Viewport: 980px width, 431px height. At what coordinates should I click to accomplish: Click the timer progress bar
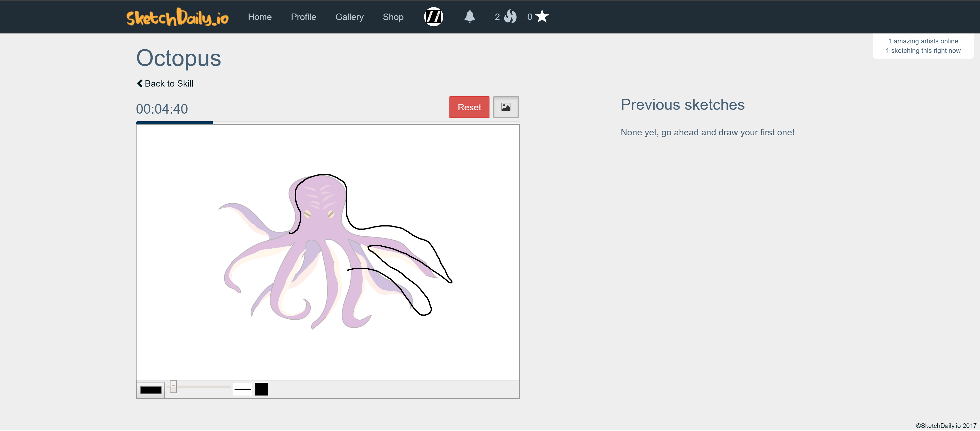328,123
